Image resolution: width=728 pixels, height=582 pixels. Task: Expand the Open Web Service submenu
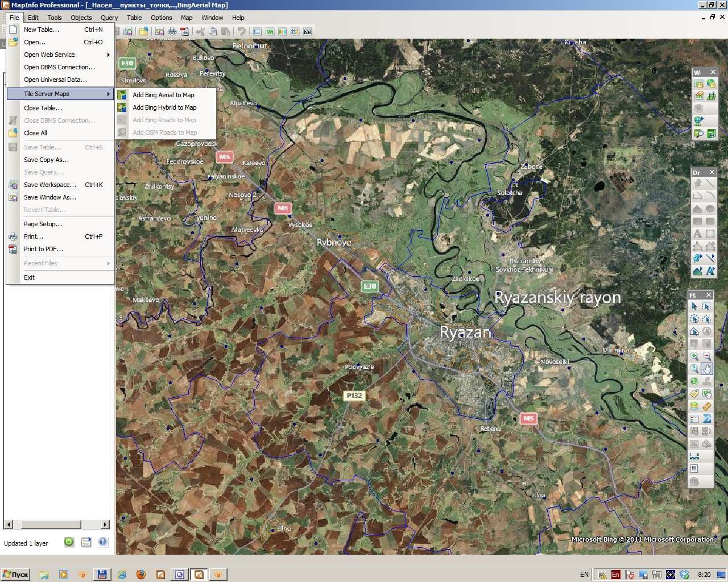60,55
